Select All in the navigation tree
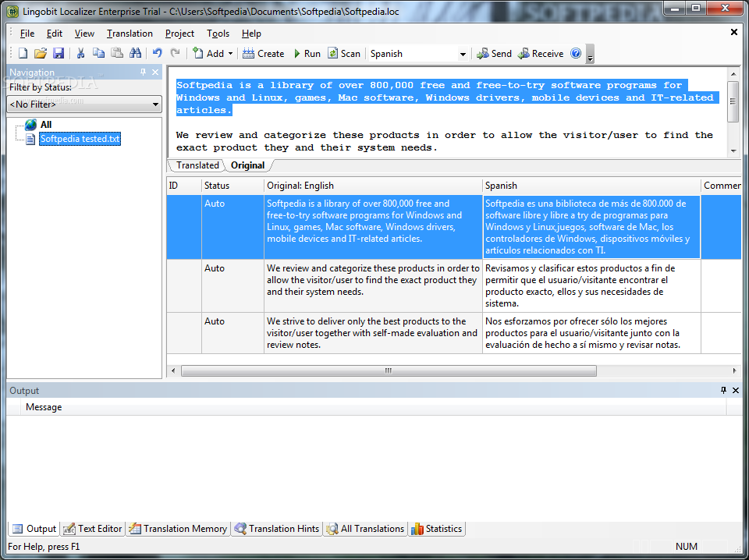 (x=46, y=125)
